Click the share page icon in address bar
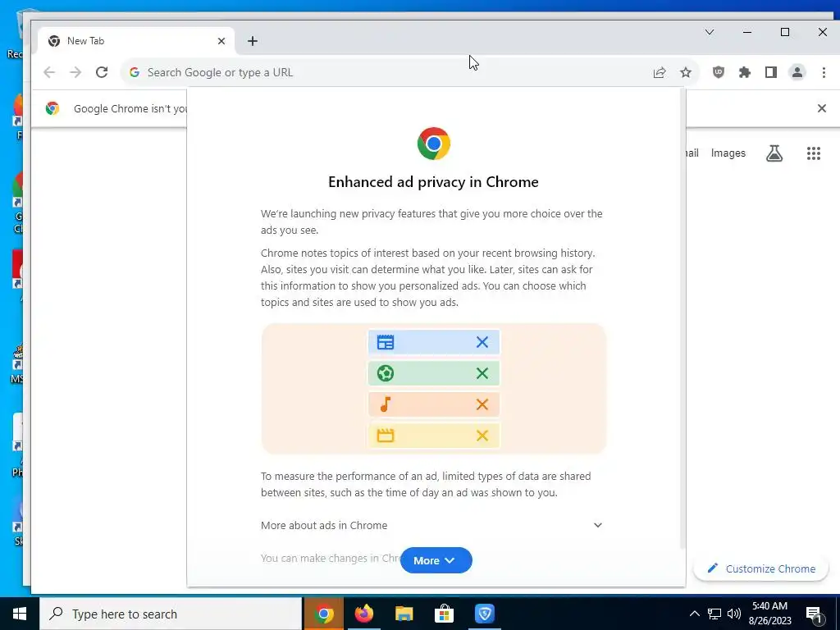Image resolution: width=840 pixels, height=630 pixels. click(660, 72)
